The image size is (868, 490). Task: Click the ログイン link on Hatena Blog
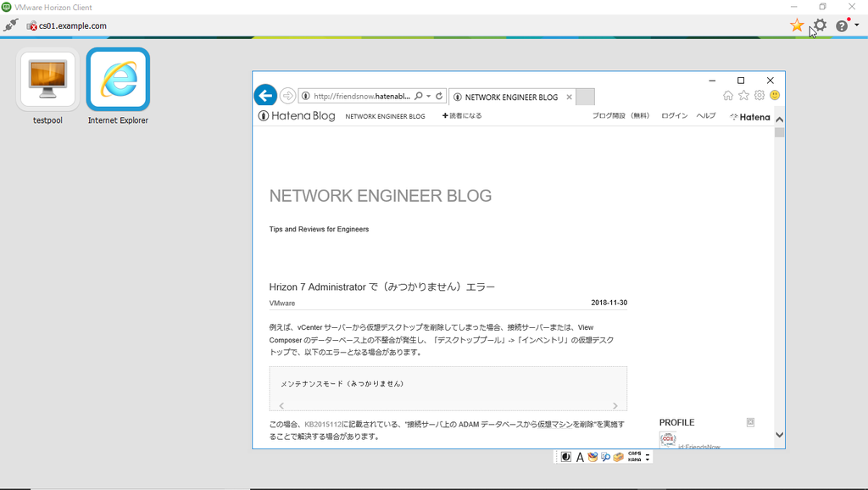click(674, 116)
